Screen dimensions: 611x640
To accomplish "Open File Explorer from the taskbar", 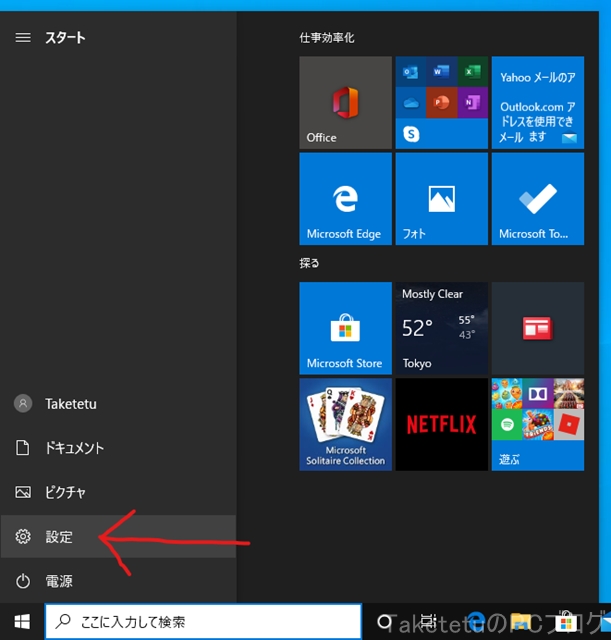I will pos(520,622).
